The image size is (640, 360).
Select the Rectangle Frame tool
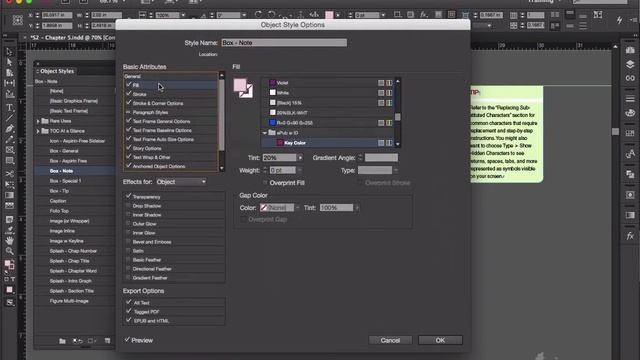point(9,150)
